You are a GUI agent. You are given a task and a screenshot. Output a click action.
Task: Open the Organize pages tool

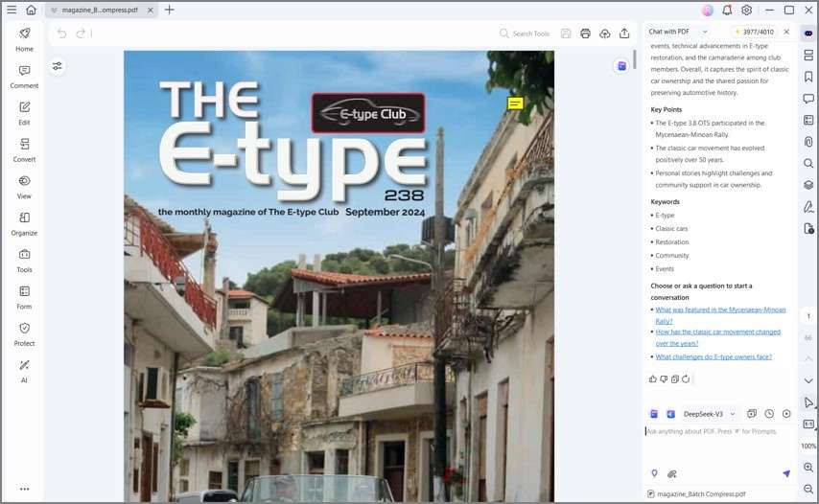point(24,224)
